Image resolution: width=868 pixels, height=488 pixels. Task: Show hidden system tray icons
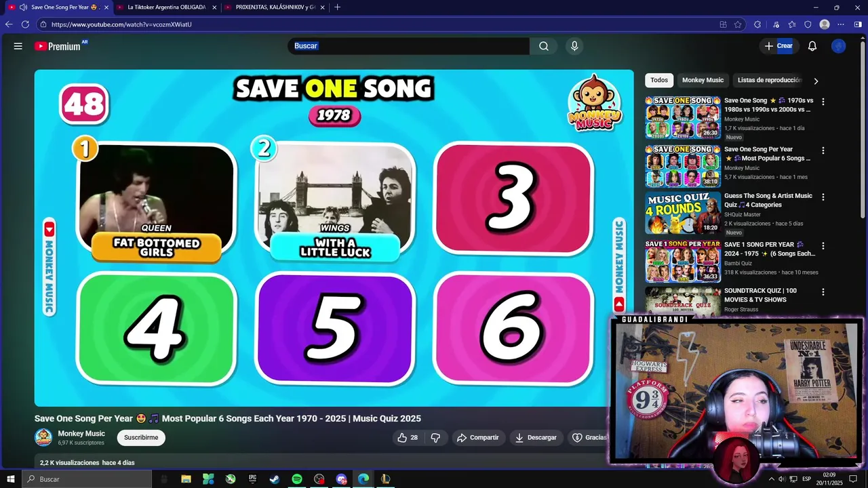(x=771, y=479)
